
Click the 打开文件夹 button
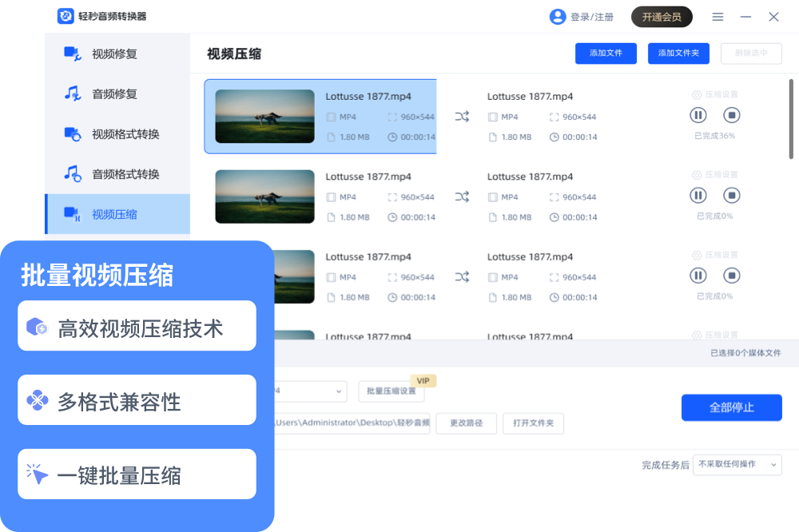(x=533, y=423)
